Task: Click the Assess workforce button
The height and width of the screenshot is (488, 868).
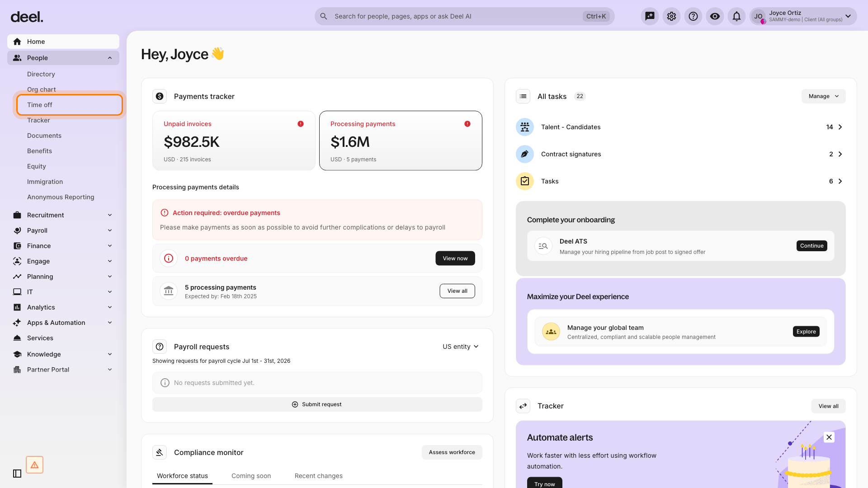Action: pyautogui.click(x=452, y=452)
